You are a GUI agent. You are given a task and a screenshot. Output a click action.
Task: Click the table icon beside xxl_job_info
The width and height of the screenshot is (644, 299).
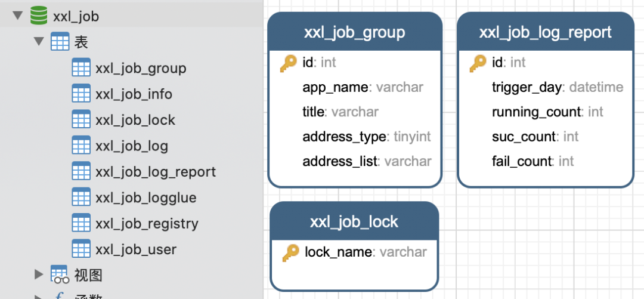coord(81,94)
